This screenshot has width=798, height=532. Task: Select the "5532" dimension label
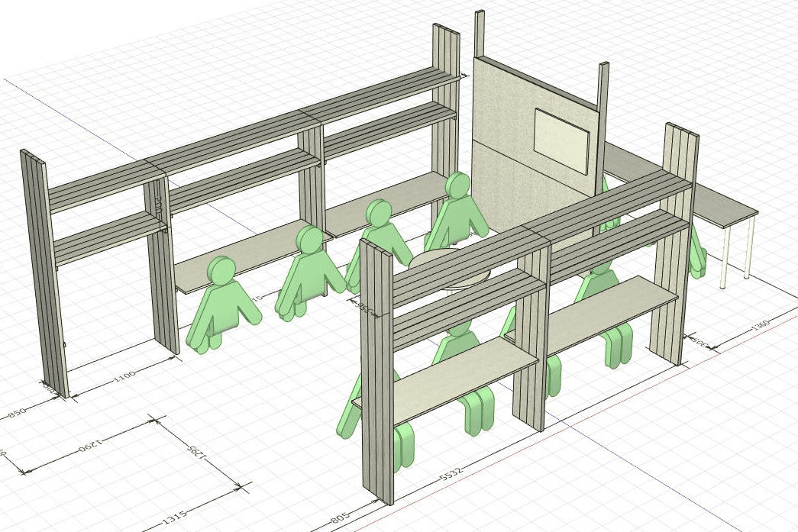pyautogui.click(x=451, y=474)
